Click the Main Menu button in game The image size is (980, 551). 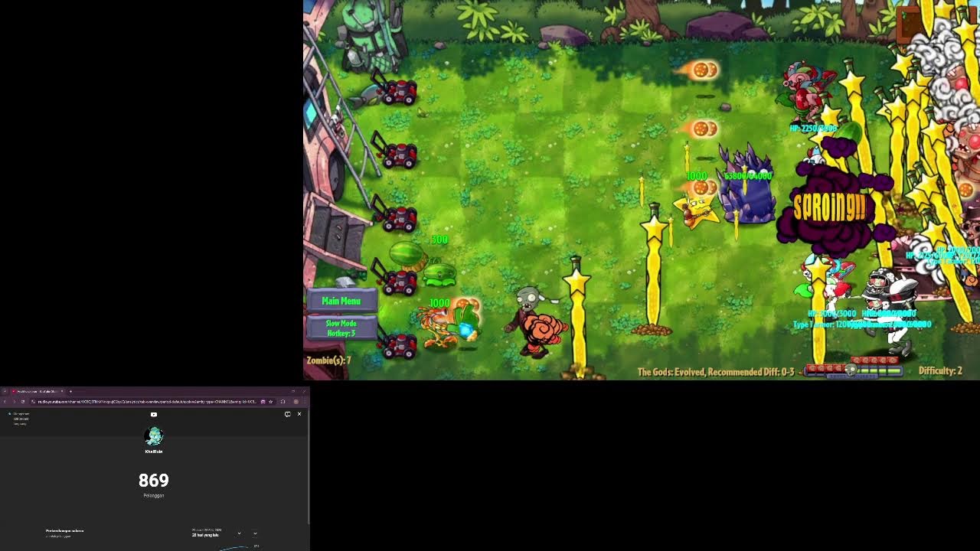click(341, 301)
